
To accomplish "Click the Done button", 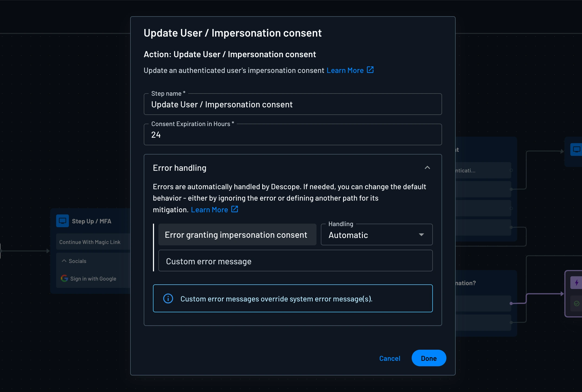I will [428, 358].
